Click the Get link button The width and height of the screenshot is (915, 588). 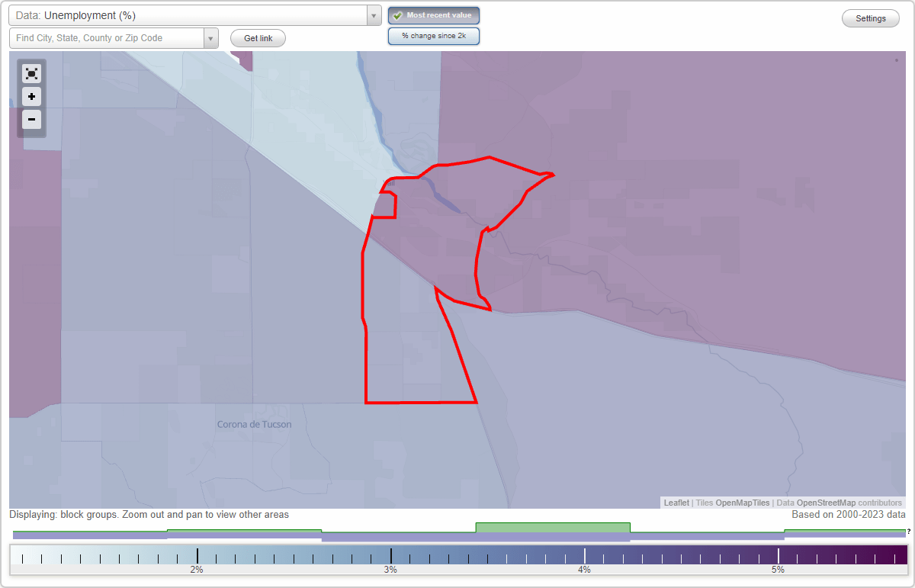click(x=258, y=38)
